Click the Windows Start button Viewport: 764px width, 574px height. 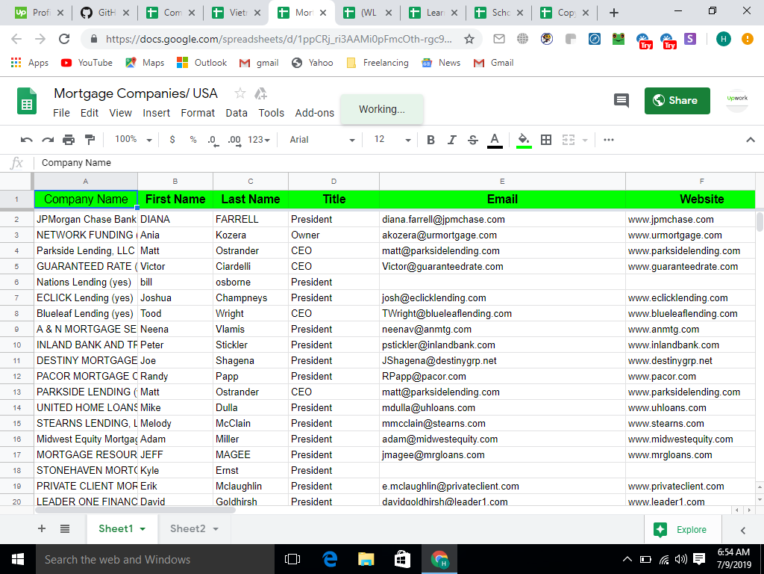click(18, 559)
